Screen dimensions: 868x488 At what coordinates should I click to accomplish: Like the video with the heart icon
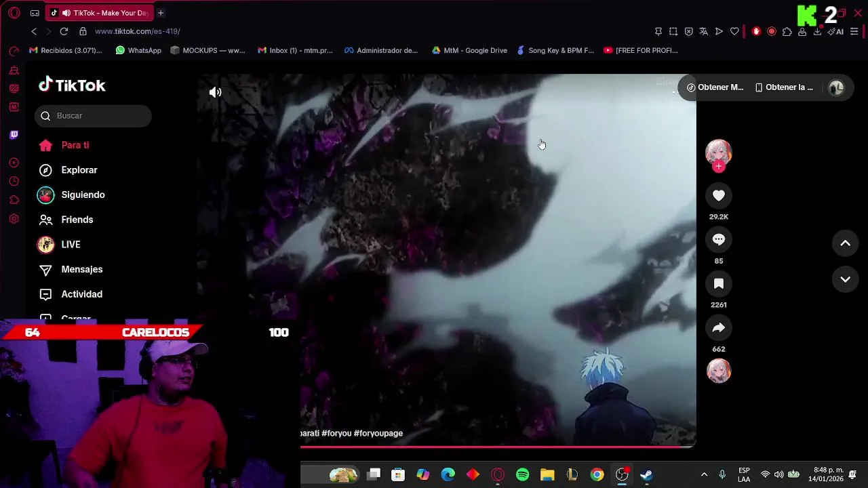click(x=719, y=196)
